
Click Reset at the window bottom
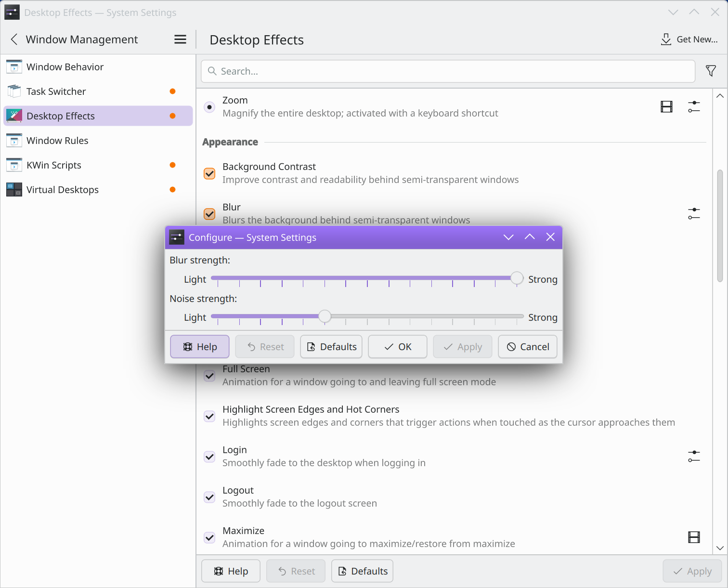click(296, 571)
